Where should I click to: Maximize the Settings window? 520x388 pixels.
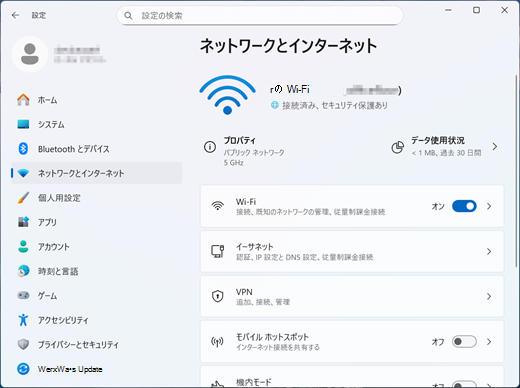(x=477, y=10)
